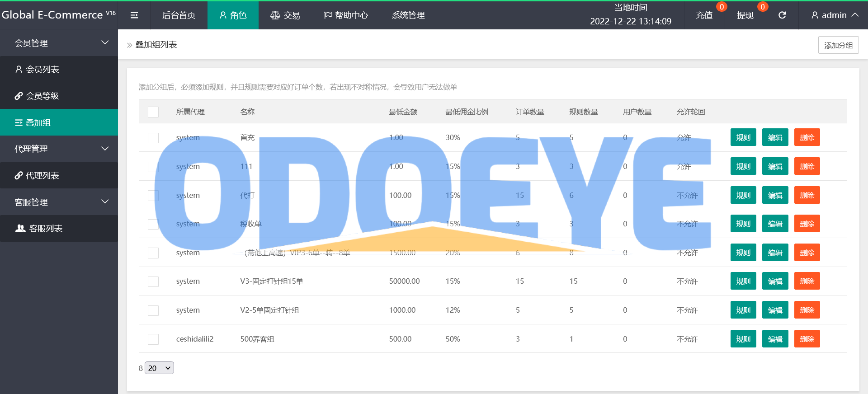Open the 后台首页 tab
The image size is (868, 394).
[x=179, y=15]
